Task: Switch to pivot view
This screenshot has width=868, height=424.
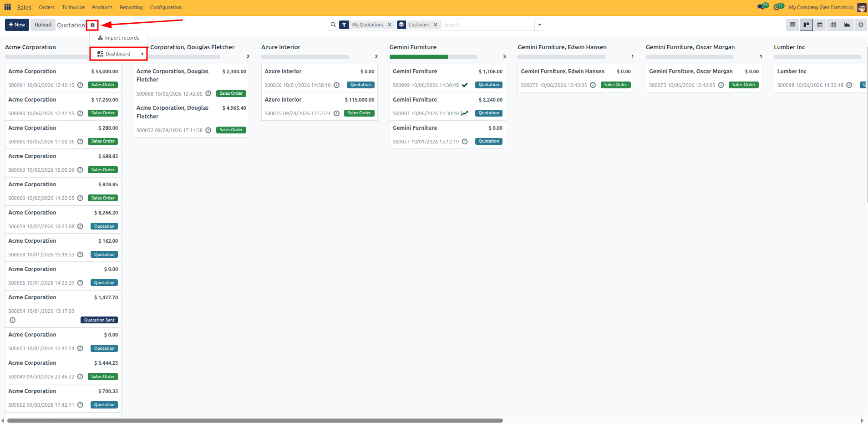Action: point(833,25)
